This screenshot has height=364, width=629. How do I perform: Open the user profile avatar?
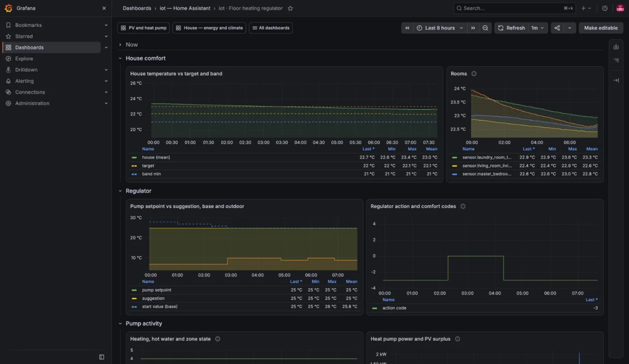(620, 8)
